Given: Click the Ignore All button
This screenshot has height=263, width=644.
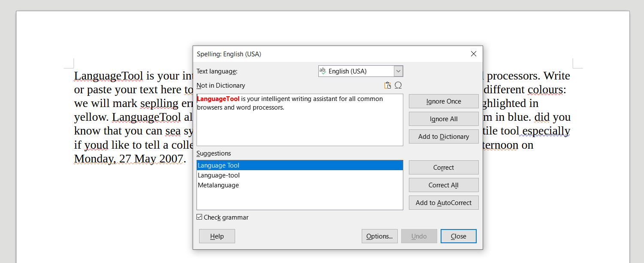Looking at the screenshot, I should (444, 119).
